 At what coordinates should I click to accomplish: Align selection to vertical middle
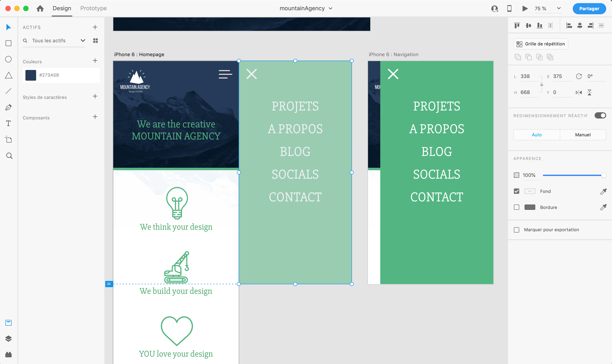[529, 25]
